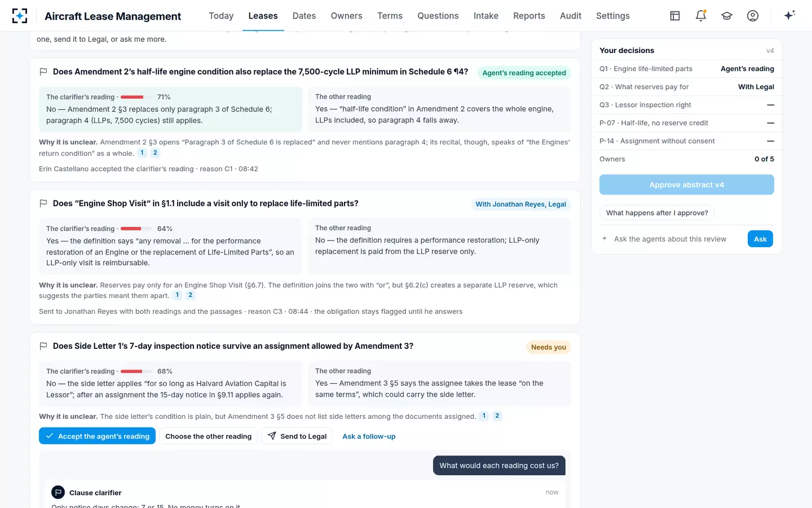812x508 pixels.
Task: Click the flag icon beside the Engine Shop Visit question
Action: tap(43, 203)
